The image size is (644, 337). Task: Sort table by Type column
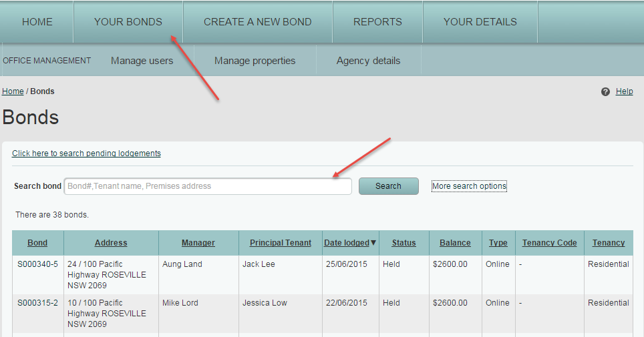(x=498, y=243)
